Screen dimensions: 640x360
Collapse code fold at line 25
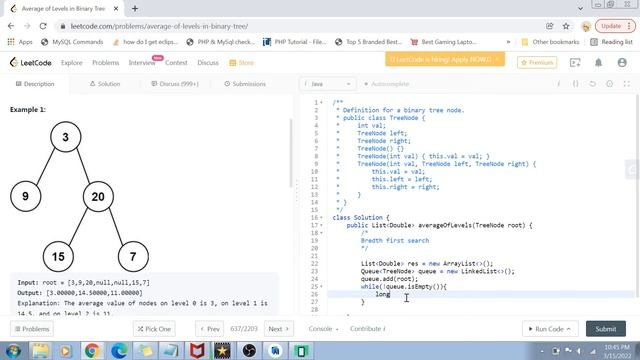pos(321,287)
